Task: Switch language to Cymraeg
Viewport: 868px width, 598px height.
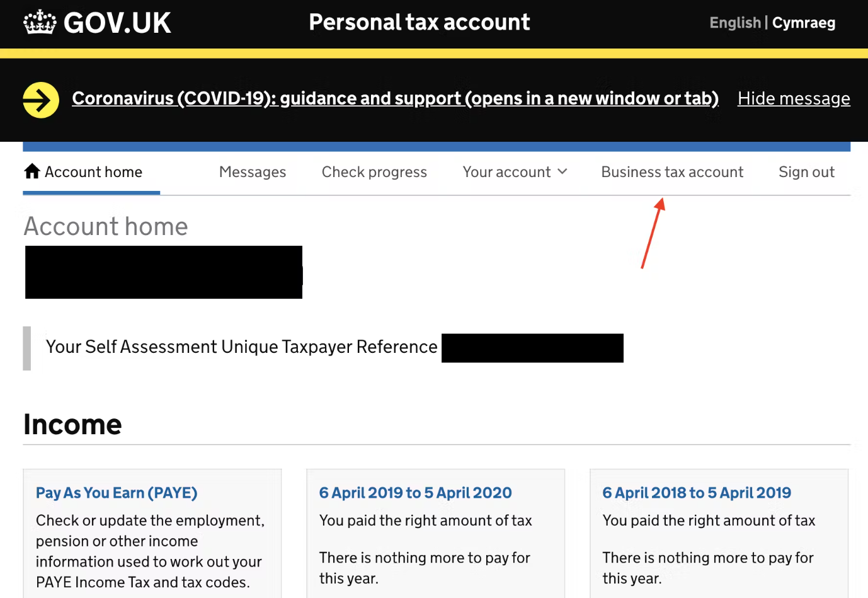Action: tap(804, 23)
